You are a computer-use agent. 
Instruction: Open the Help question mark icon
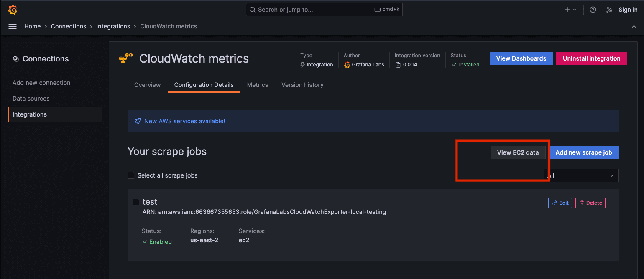tap(593, 9)
